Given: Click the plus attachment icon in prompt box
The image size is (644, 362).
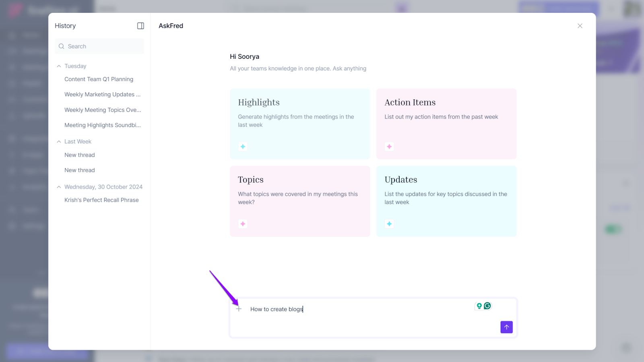Looking at the screenshot, I should pos(239,309).
